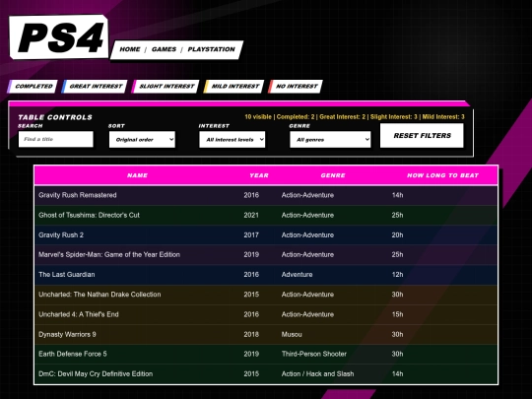Screen dimensions: 532x399
Task: Select the Mild Interest legend tag
Action: click(x=233, y=86)
